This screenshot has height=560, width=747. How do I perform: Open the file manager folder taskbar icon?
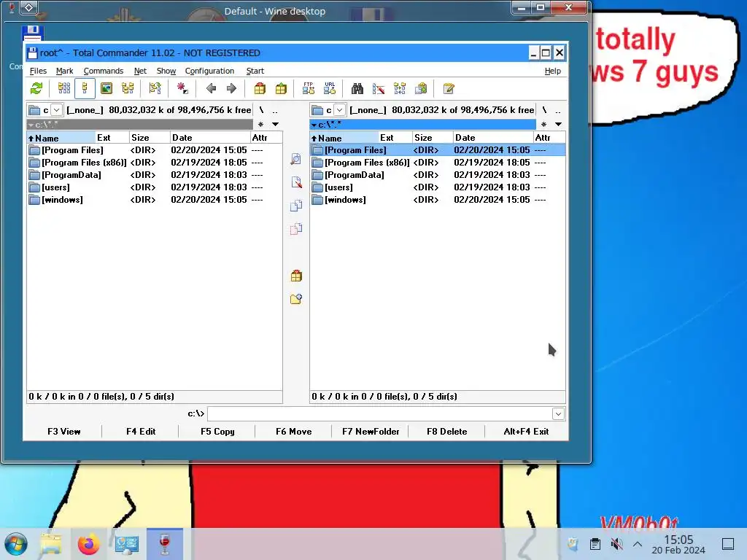[51, 544]
